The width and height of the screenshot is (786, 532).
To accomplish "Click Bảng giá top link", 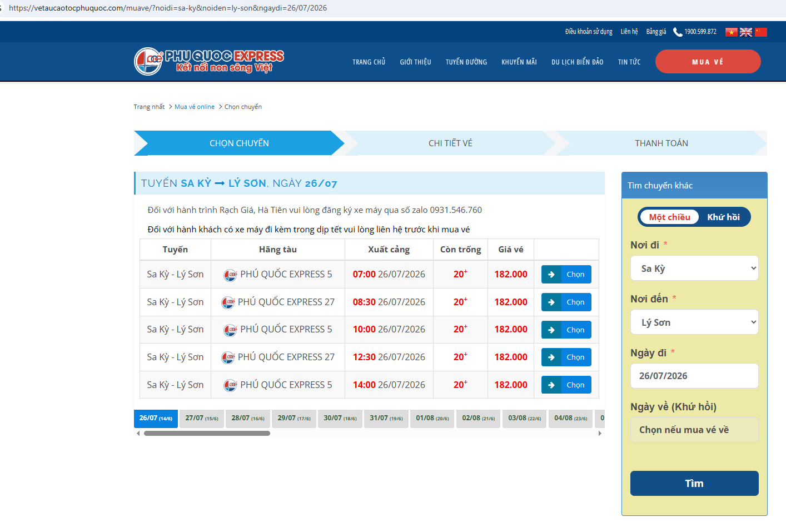I will click(656, 32).
